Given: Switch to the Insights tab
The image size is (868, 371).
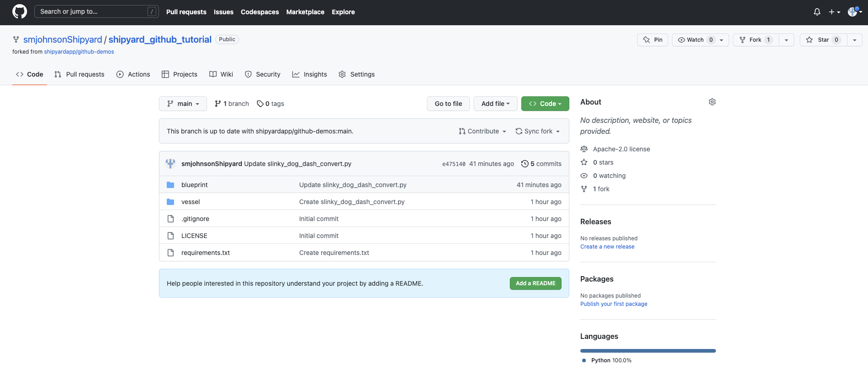Looking at the screenshot, I should (310, 74).
